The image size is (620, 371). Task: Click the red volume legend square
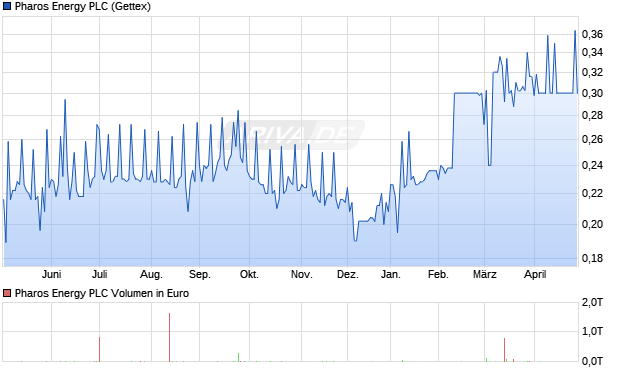click(7, 293)
